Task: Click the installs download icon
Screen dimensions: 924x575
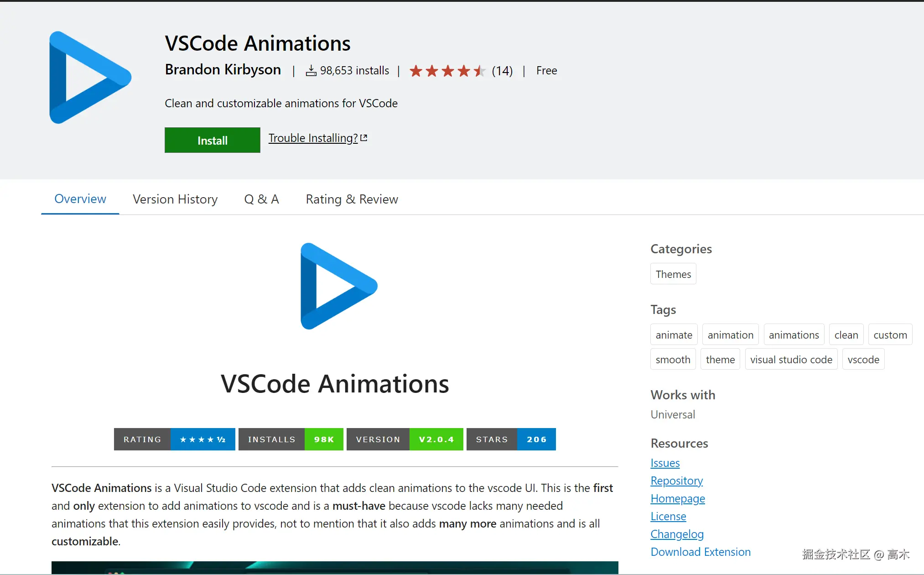Action: pos(311,71)
